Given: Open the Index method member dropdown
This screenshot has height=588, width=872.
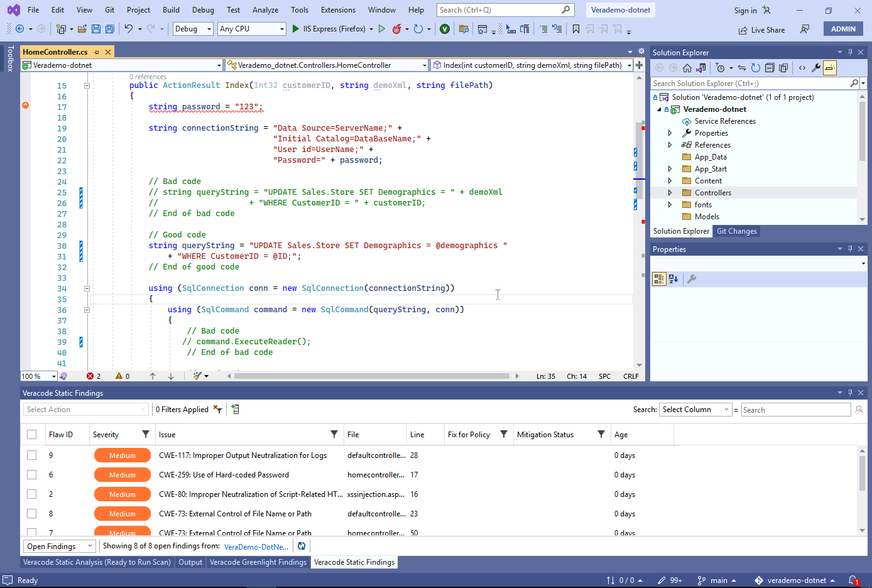Looking at the screenshot, I should coord(533,65).
